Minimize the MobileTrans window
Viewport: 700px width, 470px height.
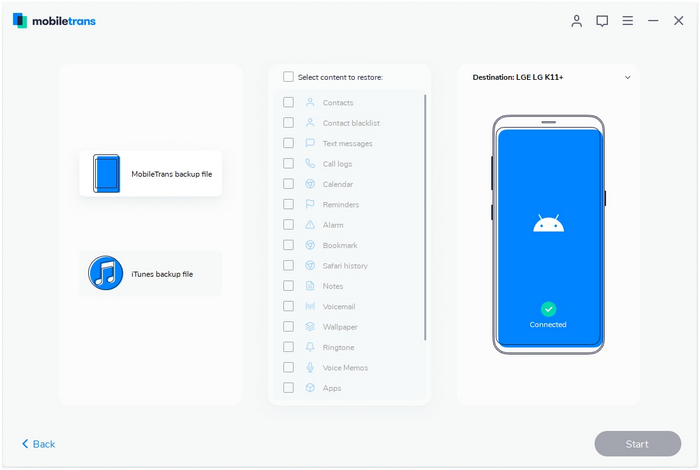pyautogui.click(x=653, y=21)
